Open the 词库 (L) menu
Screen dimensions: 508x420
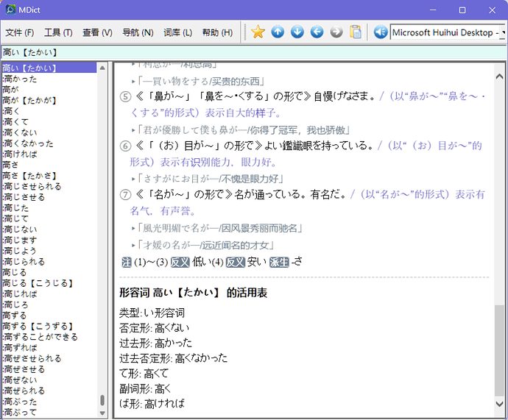tap(177, 32)
